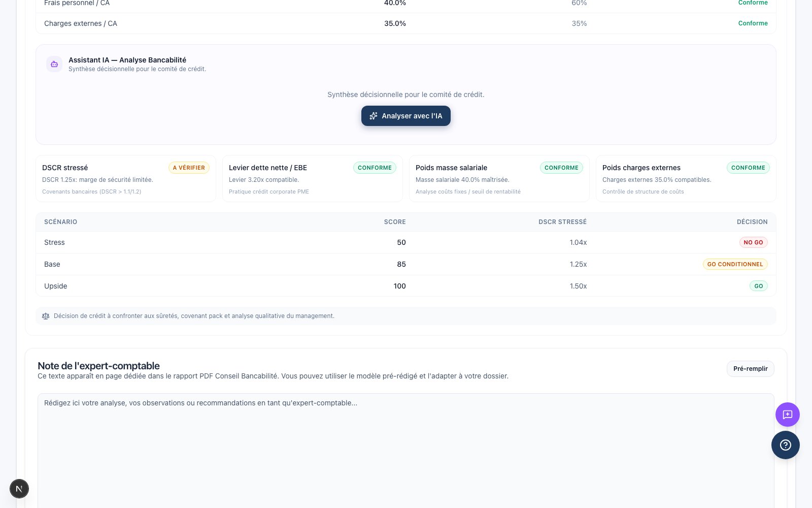Click the DSCR value 1.04x
Image resolution: width=812 pixels, height=508 pixels.
pyautogui.click(x=578, y=242)
